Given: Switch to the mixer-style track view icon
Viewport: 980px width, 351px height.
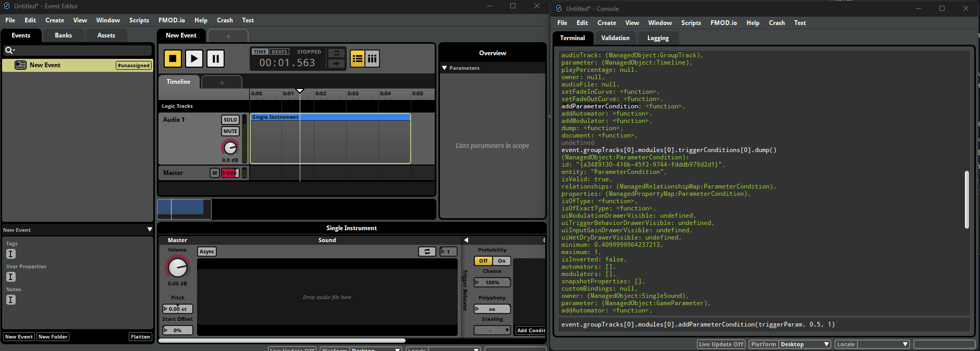Looking at the screenshot, I should point(372,58).
